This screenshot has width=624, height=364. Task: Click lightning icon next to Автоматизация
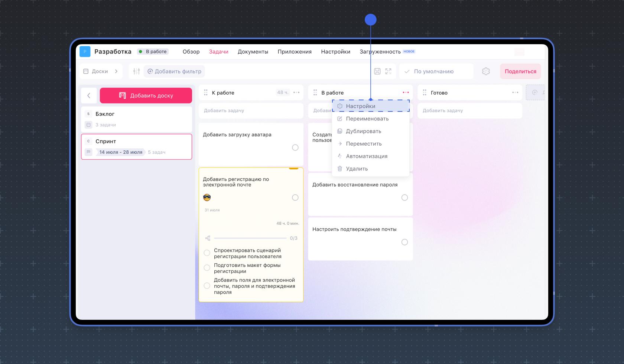click(x=339, y=156)
